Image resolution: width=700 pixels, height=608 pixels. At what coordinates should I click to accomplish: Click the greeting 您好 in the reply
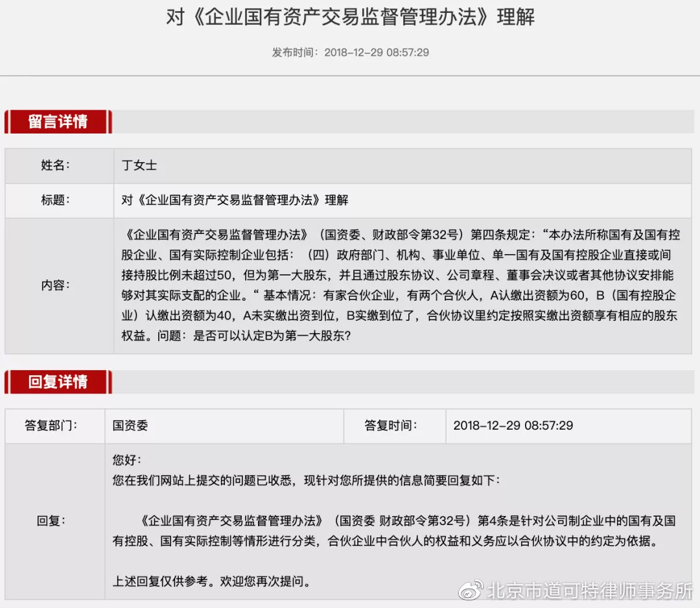(x=127, y=460)
